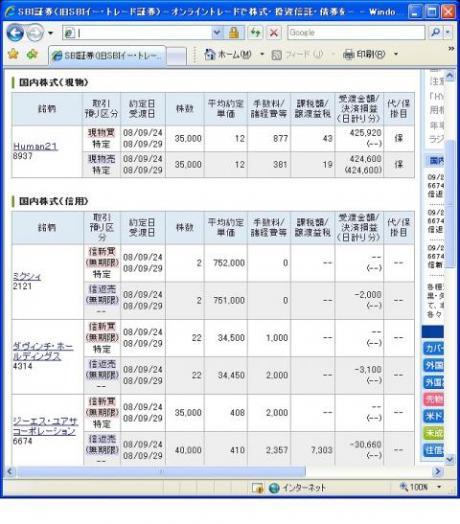460x524 pixels.
Task: Click the green 未成 sidebar banner button
Action: pyautogui.click(x=434, y=433)
